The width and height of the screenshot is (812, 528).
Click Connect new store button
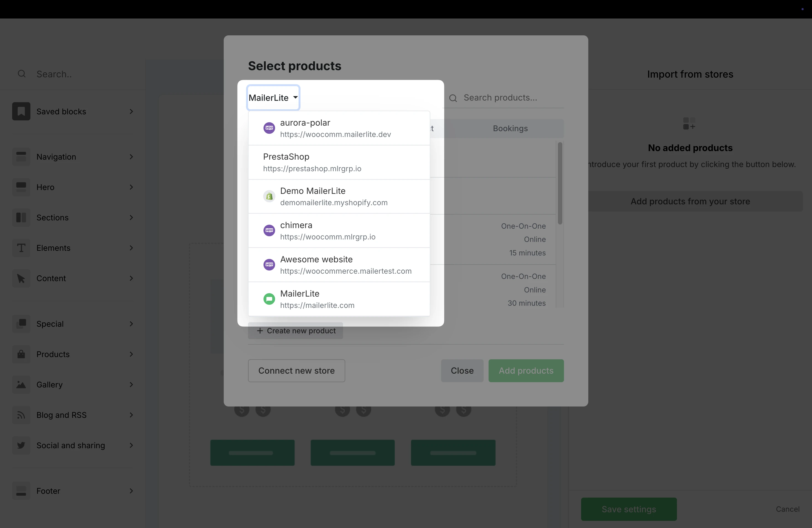tap(296, 371)
